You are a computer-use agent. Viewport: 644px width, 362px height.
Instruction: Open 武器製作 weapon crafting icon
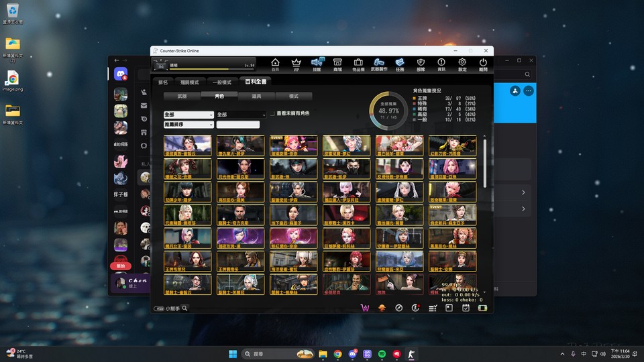click(x=379, y=64)
